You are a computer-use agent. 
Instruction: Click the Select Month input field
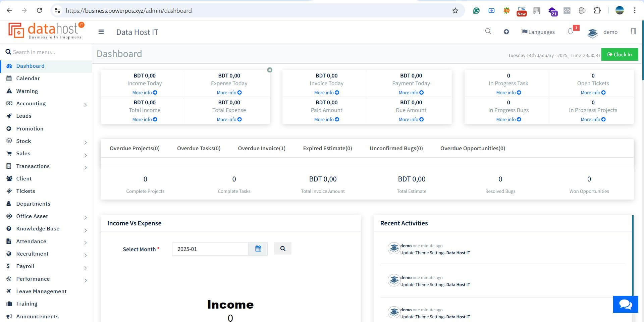pos(210,249)
